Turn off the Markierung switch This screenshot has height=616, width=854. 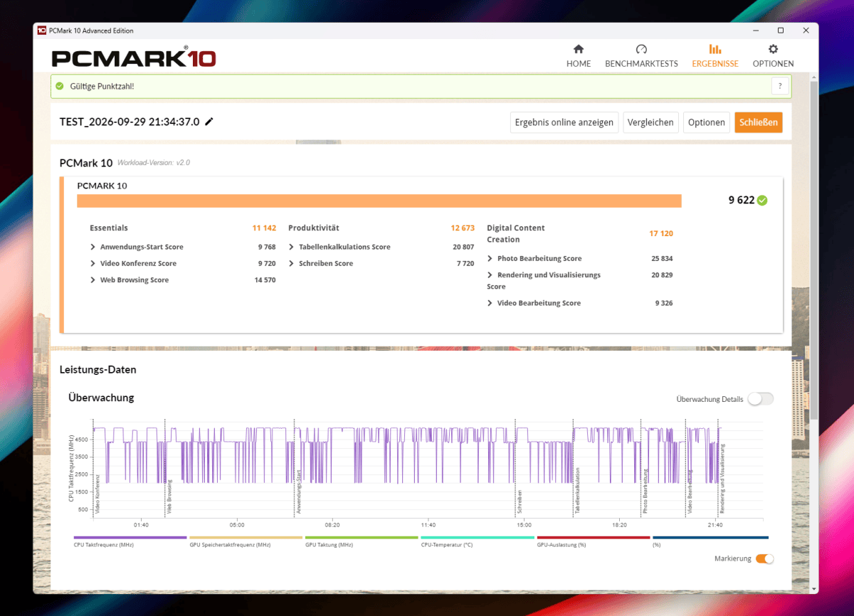pos(764,558)
